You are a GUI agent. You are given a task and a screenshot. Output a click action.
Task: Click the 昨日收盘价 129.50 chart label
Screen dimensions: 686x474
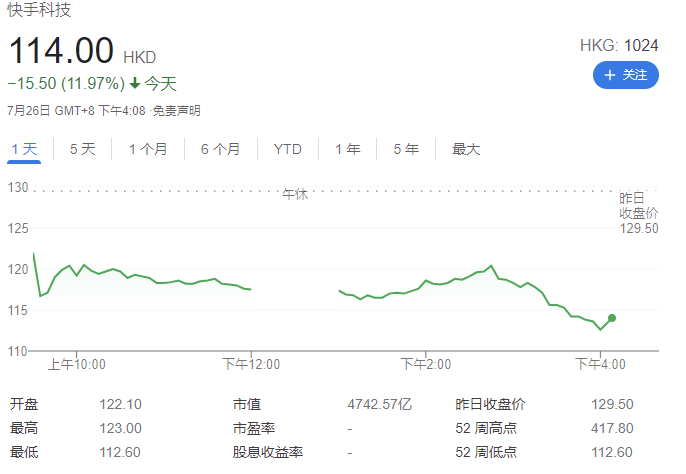coord(639,213)
